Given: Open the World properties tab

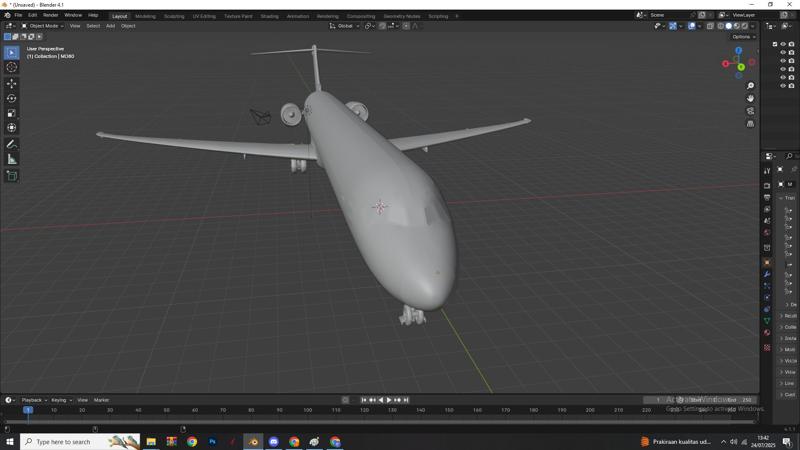Looking at the screenshot, I should point(767,233).
